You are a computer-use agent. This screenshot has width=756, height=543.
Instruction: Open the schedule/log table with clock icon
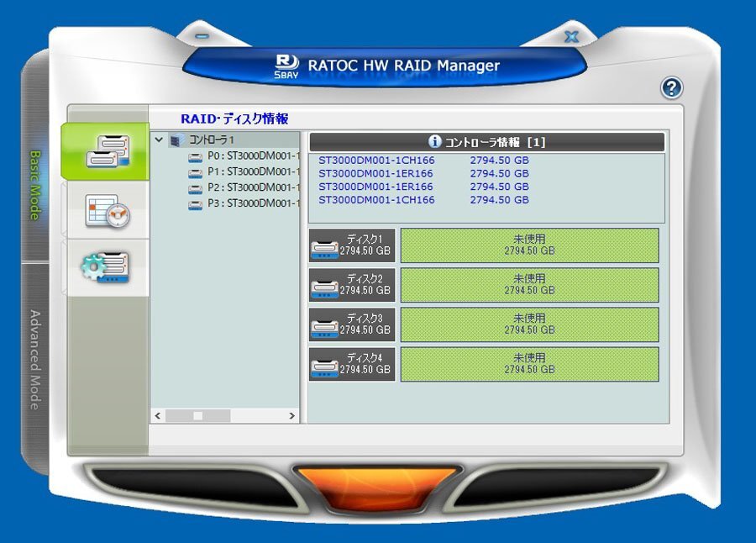[x=108, y=210]
